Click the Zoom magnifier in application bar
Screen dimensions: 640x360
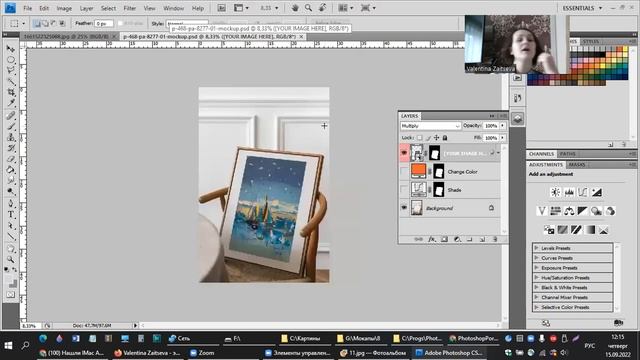pos(308,8)
